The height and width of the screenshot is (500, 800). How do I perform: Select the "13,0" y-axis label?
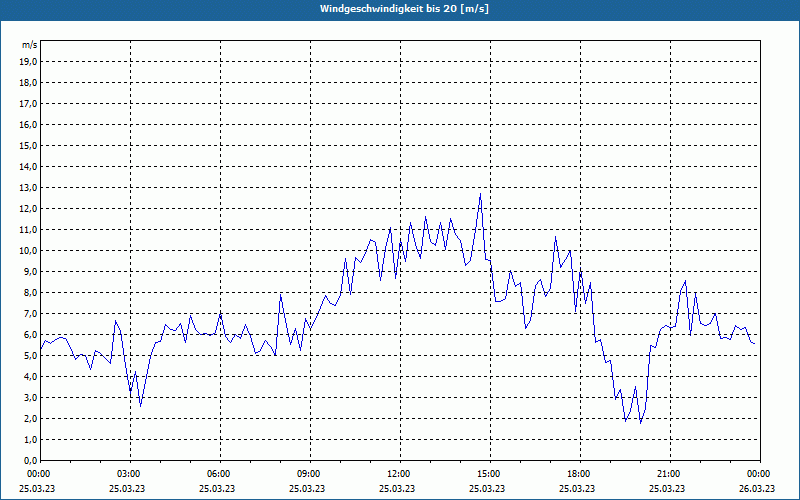[x=29, y=188]
